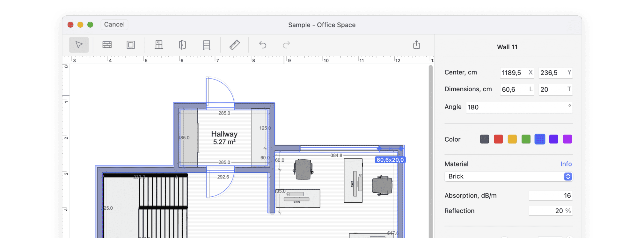Viewport: 644px width, 238px height.
Task: Click the Absorption dB/m value field
Action: (x=550, y=196)
